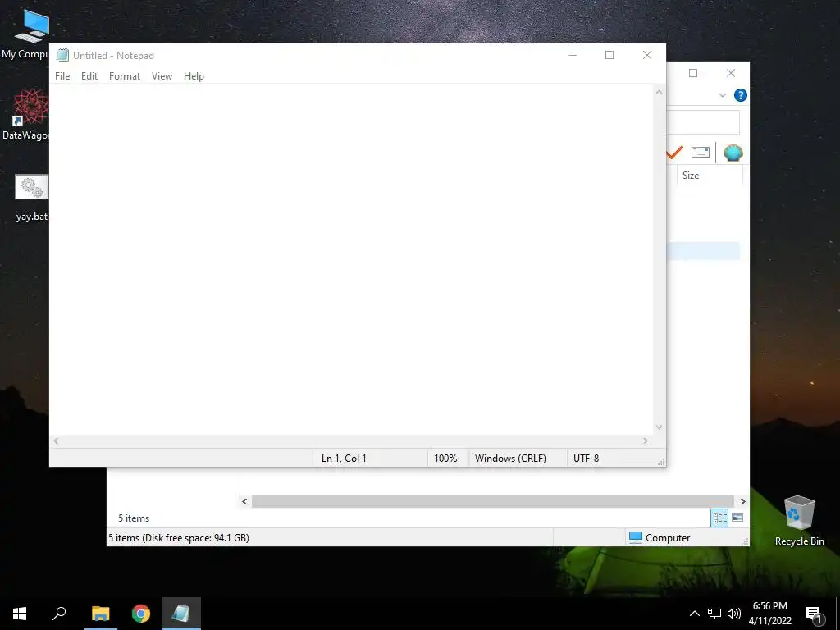Switch Explorer to large thumbnails view
The width and height of the screenshot is (840, 630).
point(737,518)
